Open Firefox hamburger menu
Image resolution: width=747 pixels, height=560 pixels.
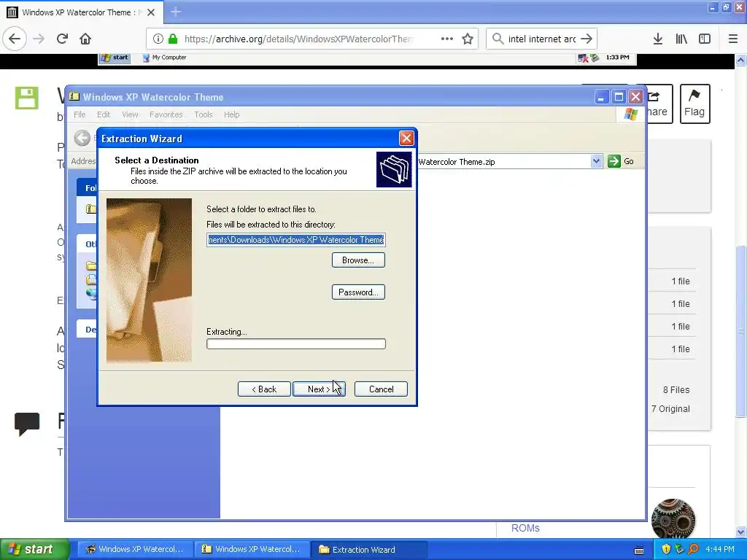(x=733, y=39)
